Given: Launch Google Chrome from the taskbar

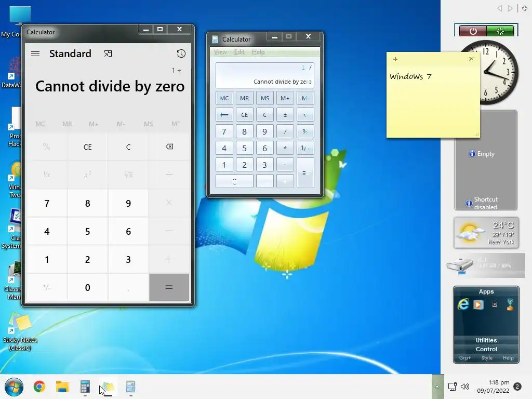Looking at the screenshot, I should [39, 387].
